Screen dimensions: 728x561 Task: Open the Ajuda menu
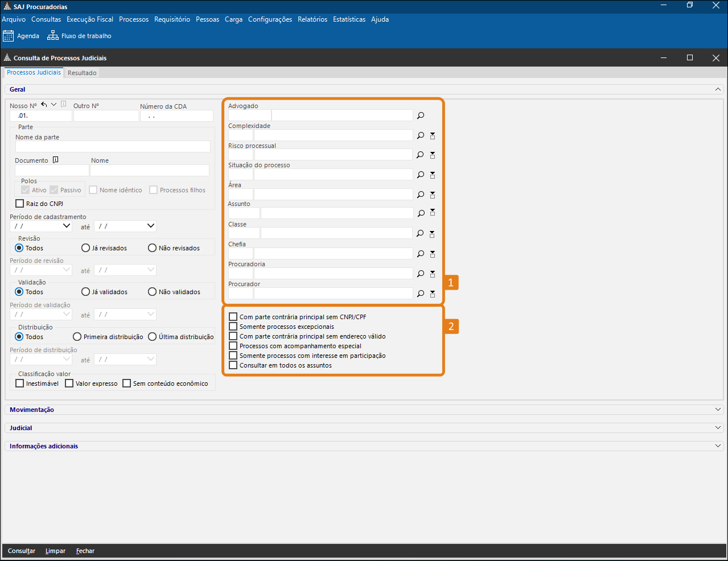tap(380, 19)
